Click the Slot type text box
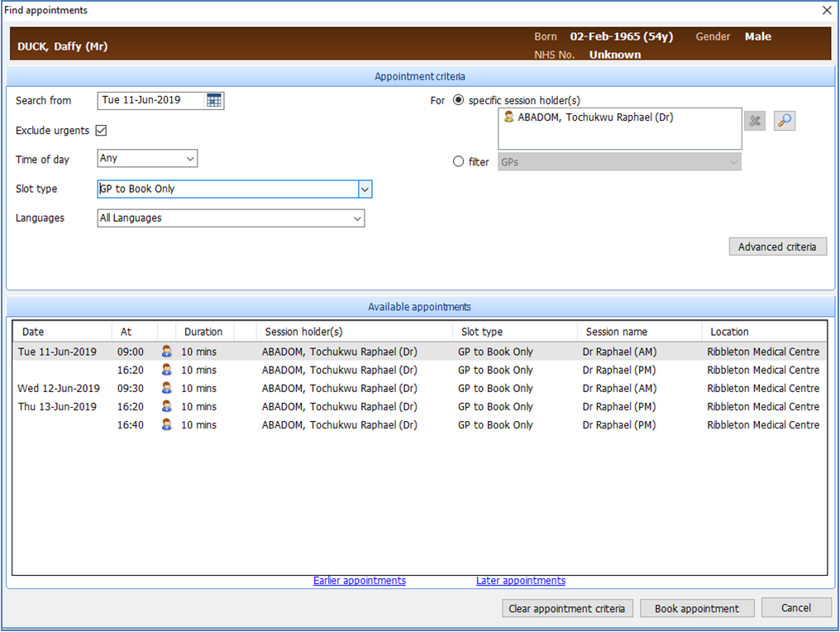The width and height of the screenshot is (840, 632). (x=228, y=189)
